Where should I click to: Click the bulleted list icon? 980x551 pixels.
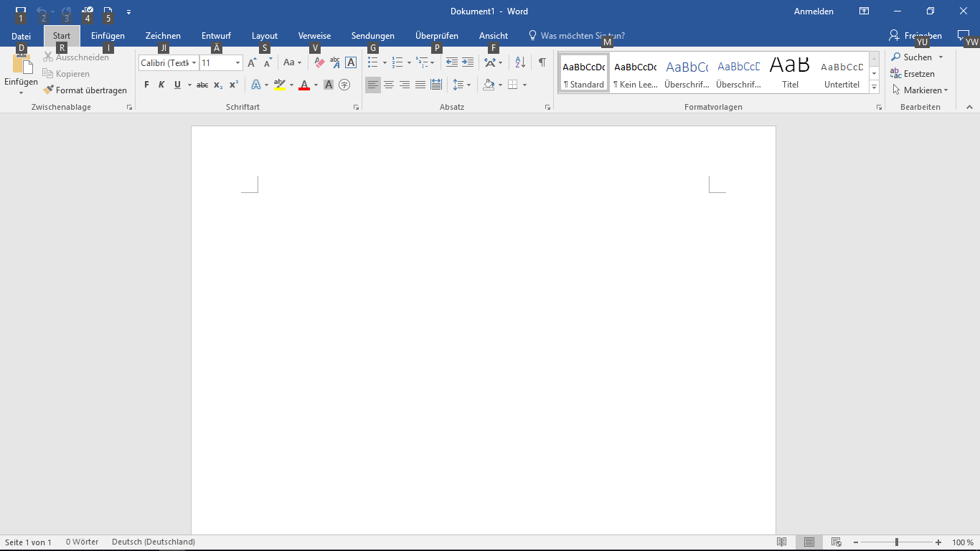point(373,63)
